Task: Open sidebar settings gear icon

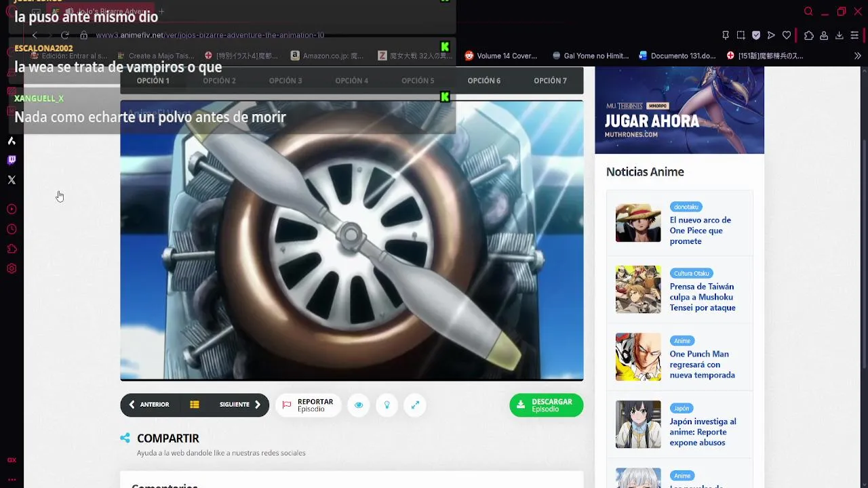Action: [12, 268]
